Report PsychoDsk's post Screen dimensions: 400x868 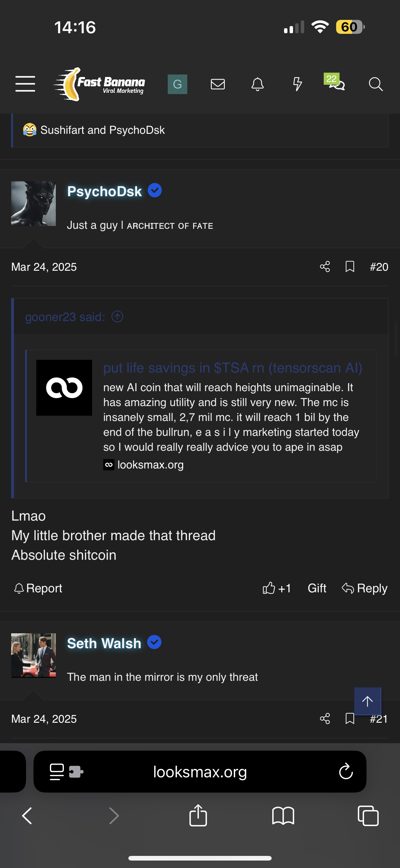38,588
